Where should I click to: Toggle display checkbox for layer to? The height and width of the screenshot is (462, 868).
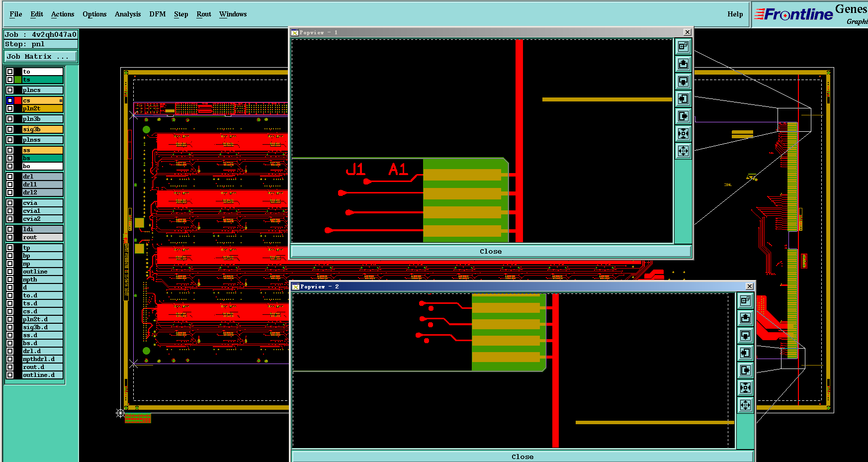coord(10,72)
